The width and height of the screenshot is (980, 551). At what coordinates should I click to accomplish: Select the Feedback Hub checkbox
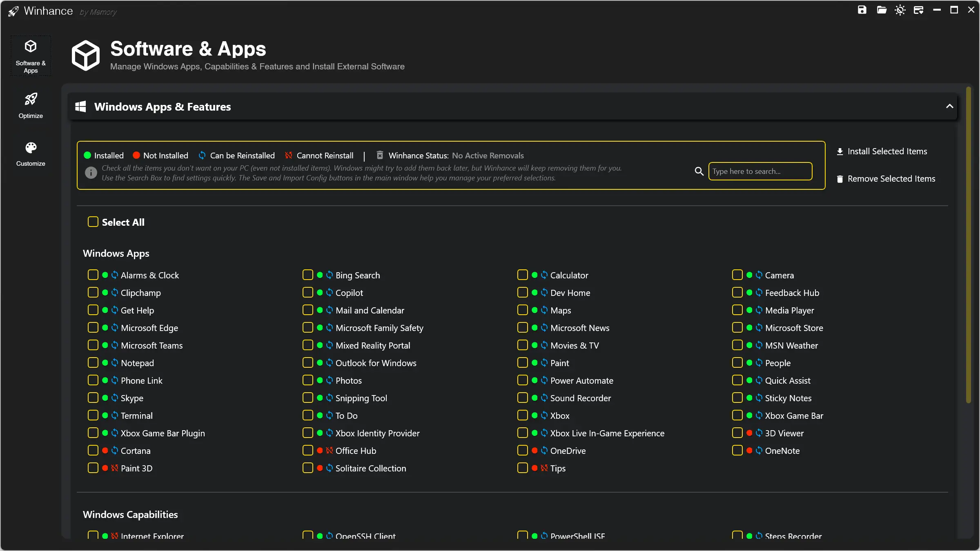click(x=737, y=293)
